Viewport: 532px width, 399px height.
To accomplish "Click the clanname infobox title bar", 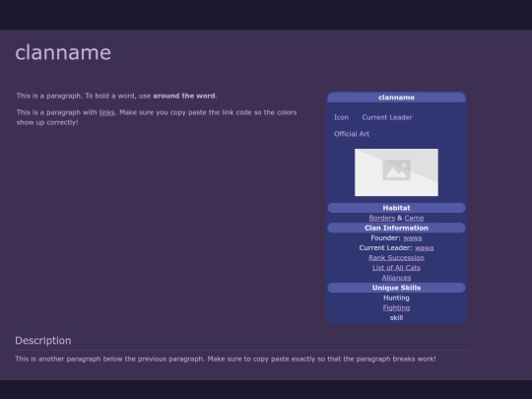I will (x=396, y=98).
